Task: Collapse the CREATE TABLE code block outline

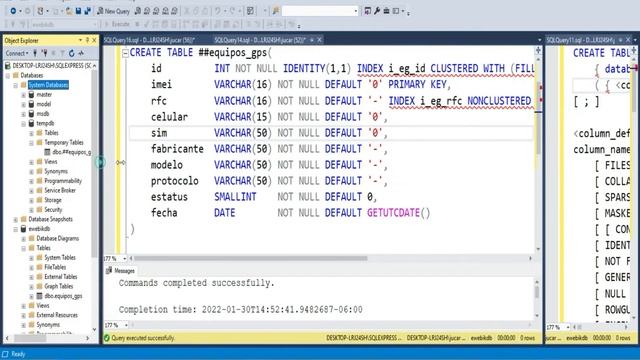Action: 125,53
